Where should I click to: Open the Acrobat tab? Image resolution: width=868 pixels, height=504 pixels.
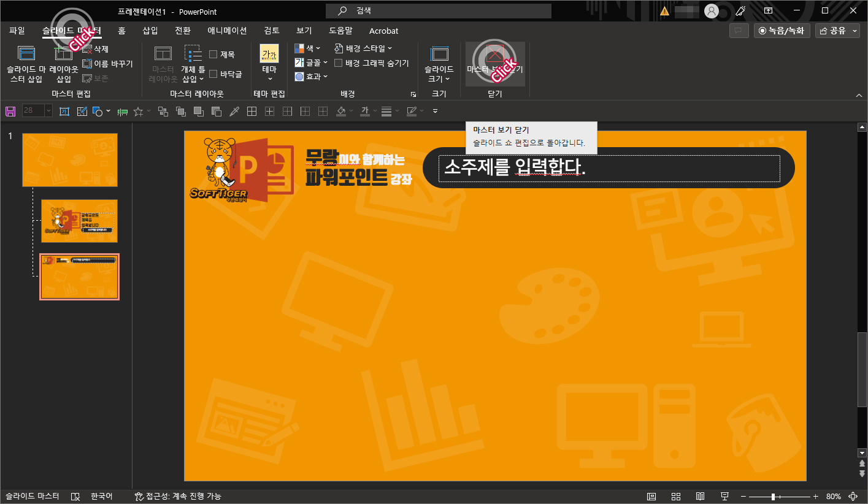pos(383,31)
